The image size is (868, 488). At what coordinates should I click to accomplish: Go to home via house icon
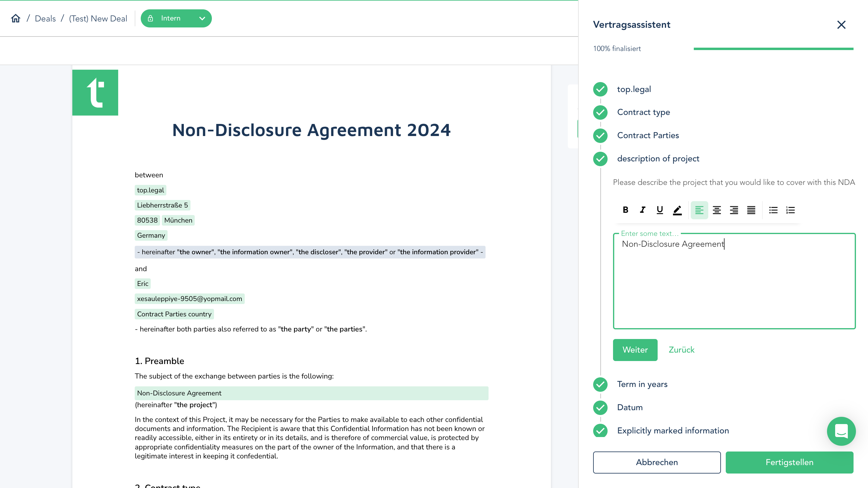point(15,18)
